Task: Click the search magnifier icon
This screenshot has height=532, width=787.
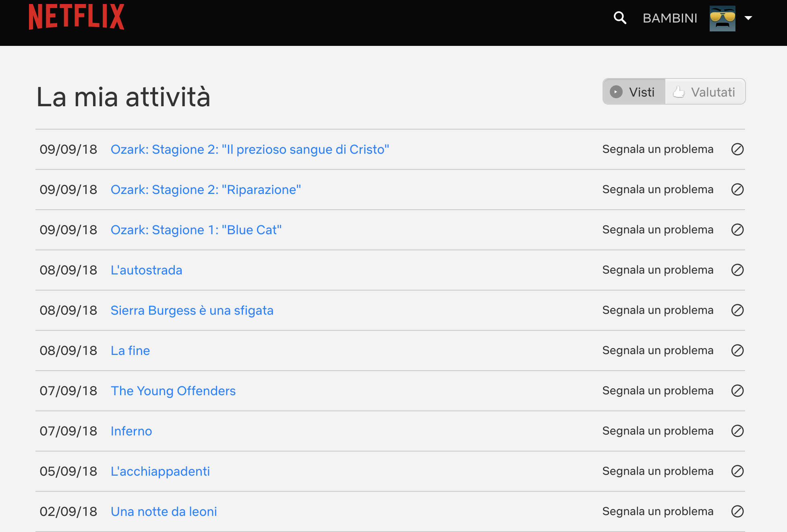Action: [x=620, y=18]
